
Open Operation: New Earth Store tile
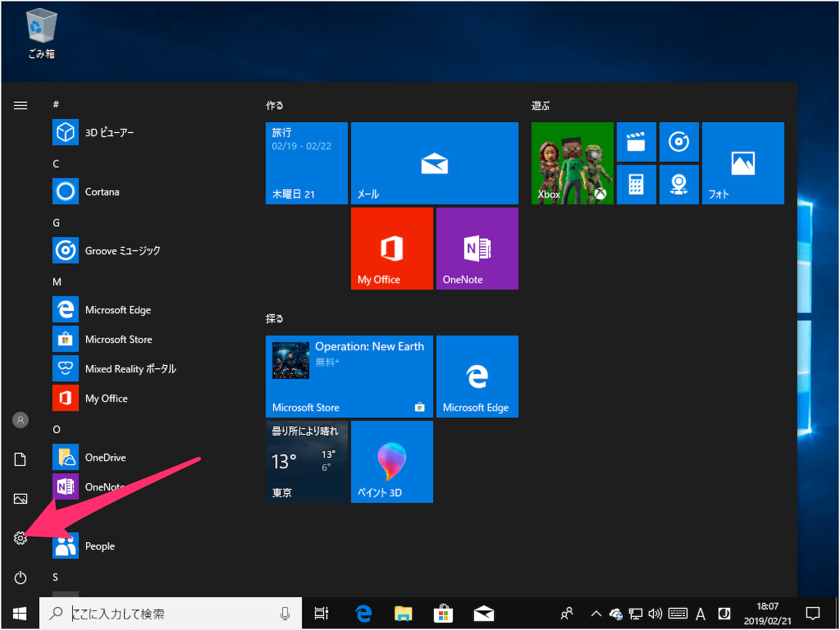pyautogui.click(x=349, y=377)
